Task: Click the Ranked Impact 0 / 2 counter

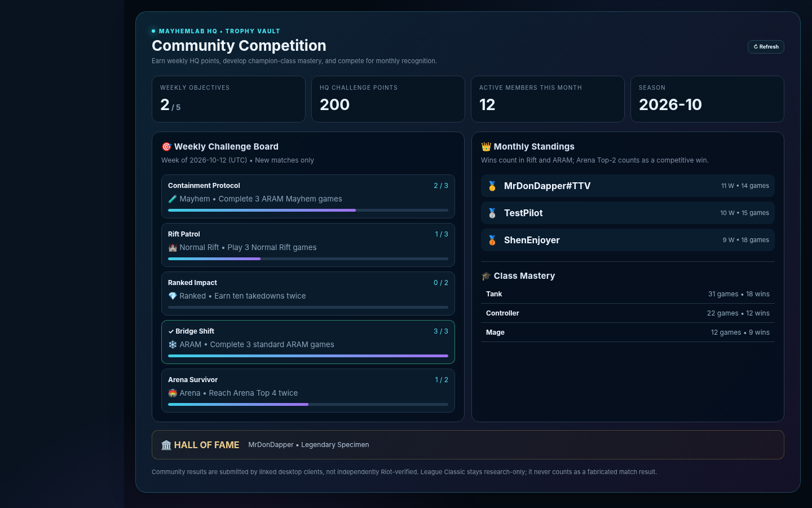Action: click(441, 283)
